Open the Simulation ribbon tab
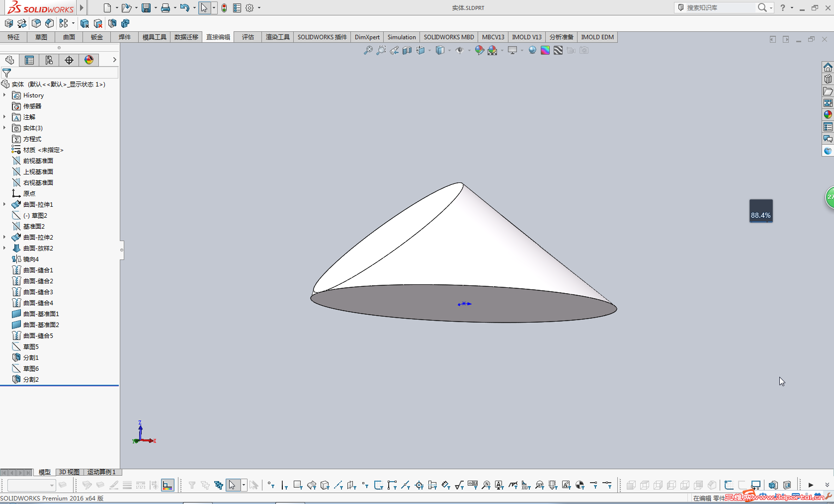 coord(402,37)
